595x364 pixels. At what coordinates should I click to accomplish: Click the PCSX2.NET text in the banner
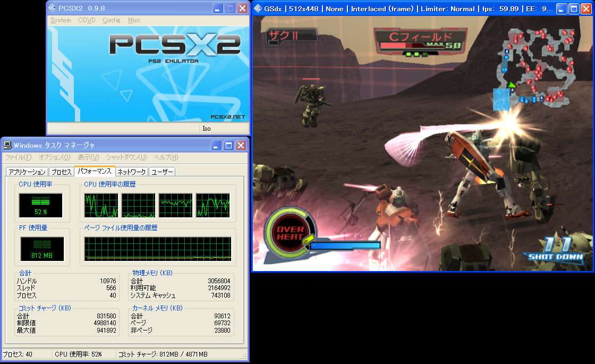point(228,117)
